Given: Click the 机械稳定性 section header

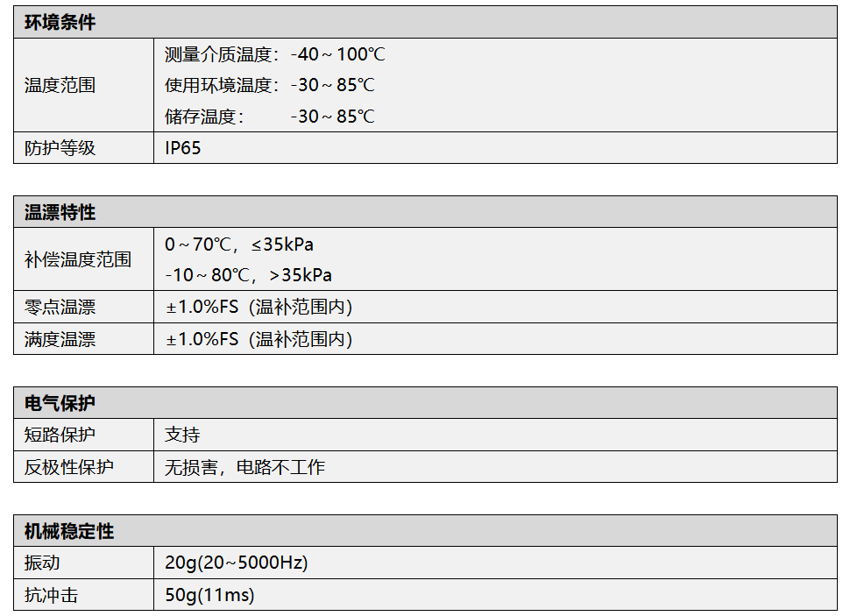Looking at the screenshot, I should 68,531.
